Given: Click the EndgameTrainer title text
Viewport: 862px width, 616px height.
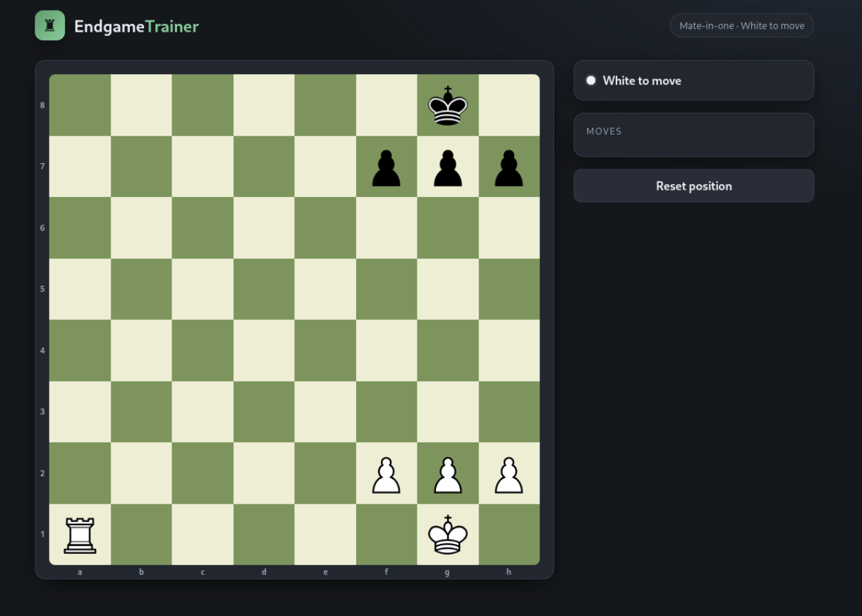Looking at the screenshot, I should click(136, 26).
